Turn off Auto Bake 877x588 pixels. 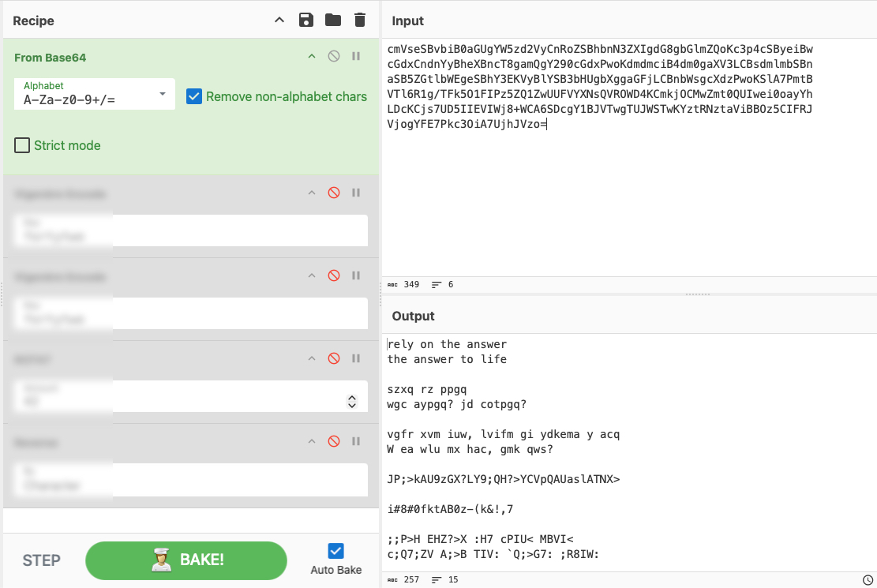pos(335,551)
